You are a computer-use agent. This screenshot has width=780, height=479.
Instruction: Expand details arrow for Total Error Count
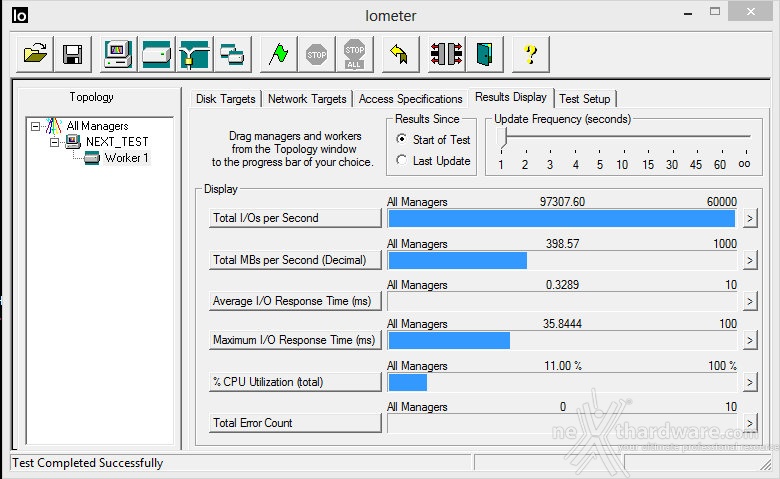tap(750, 423)
